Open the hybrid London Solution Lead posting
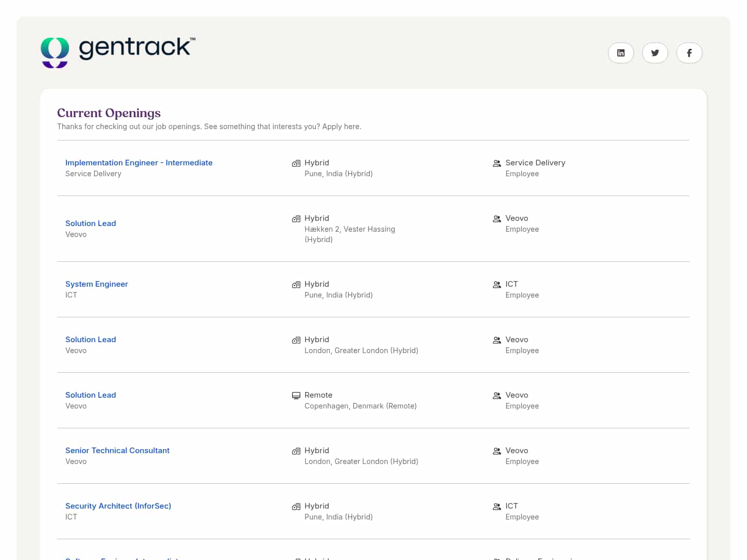Image resolution: width=747 pixels, height=560 pixels. pyautogui.click(x=91, y=340)
